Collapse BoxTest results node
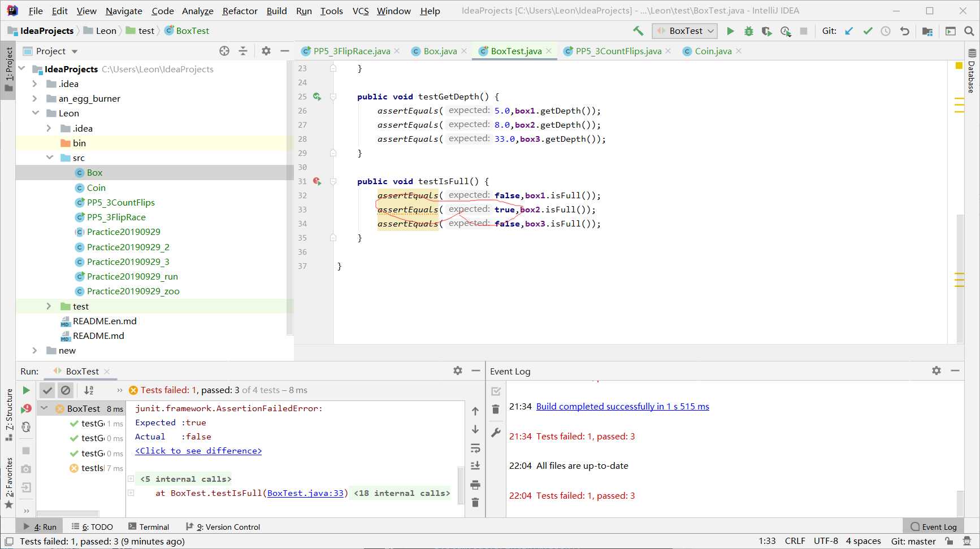Image resolution: width=980 pixels, height=549 pixels. [44, 408]
